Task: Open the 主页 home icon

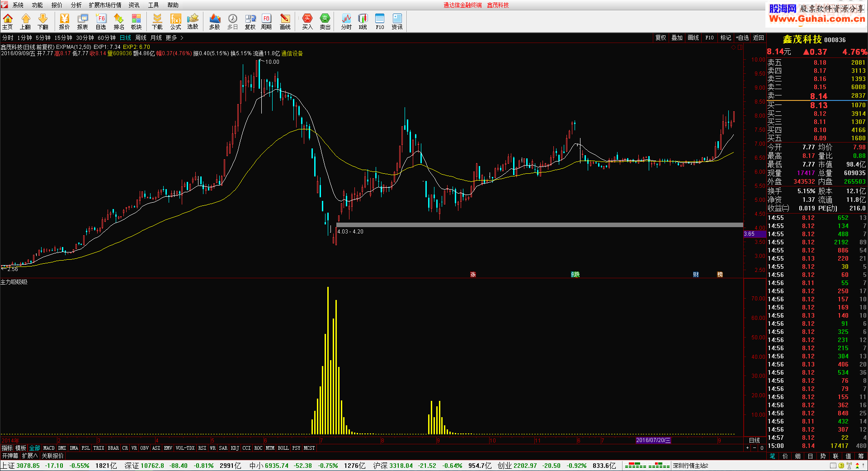Action: point(8,21)
